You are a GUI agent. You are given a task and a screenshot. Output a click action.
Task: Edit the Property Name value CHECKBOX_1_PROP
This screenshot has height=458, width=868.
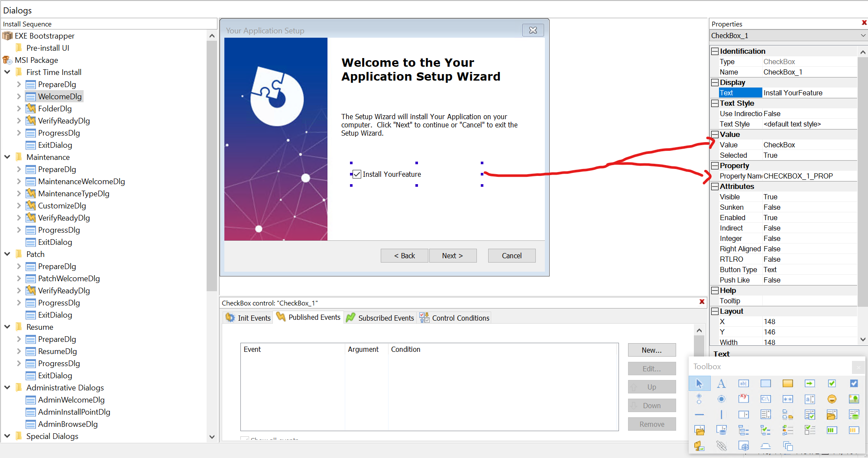point(810,176)
